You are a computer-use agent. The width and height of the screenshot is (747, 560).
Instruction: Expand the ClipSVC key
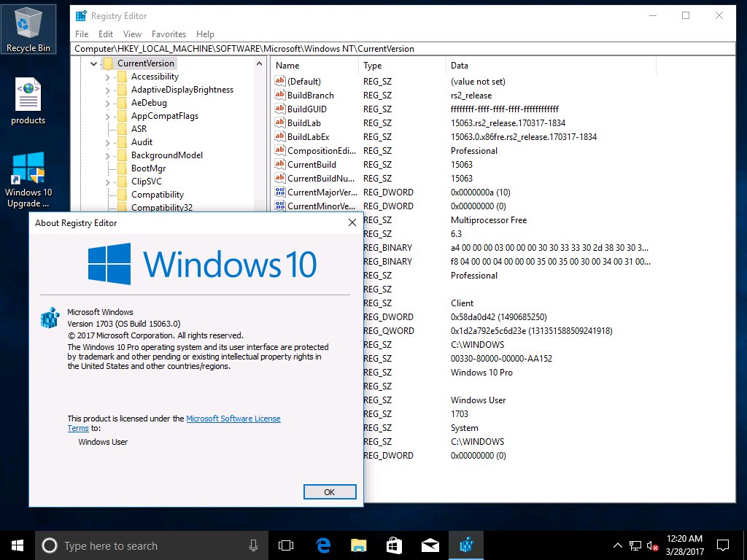click(108, 182)
